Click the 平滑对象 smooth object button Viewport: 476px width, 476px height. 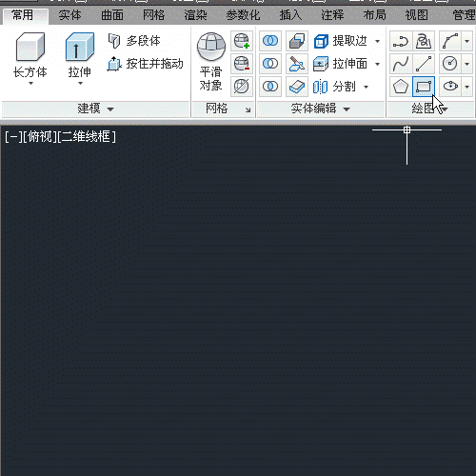click(211, 62)
